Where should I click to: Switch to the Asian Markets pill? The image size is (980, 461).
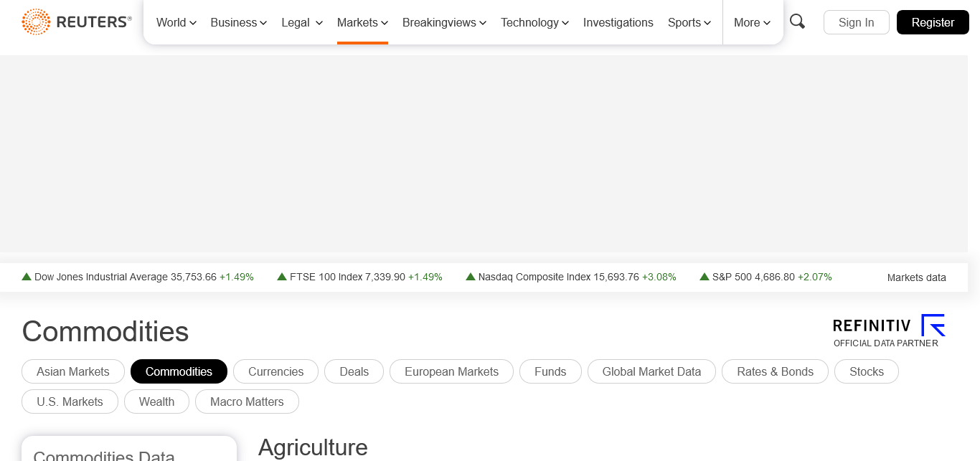[x=73, y=371]
